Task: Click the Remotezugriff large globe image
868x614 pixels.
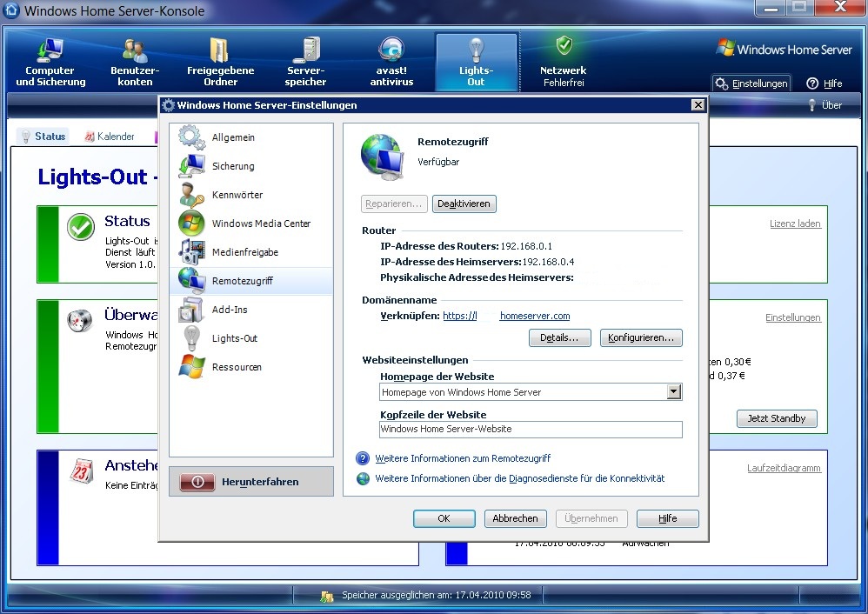Action: (x=383, y=157)
